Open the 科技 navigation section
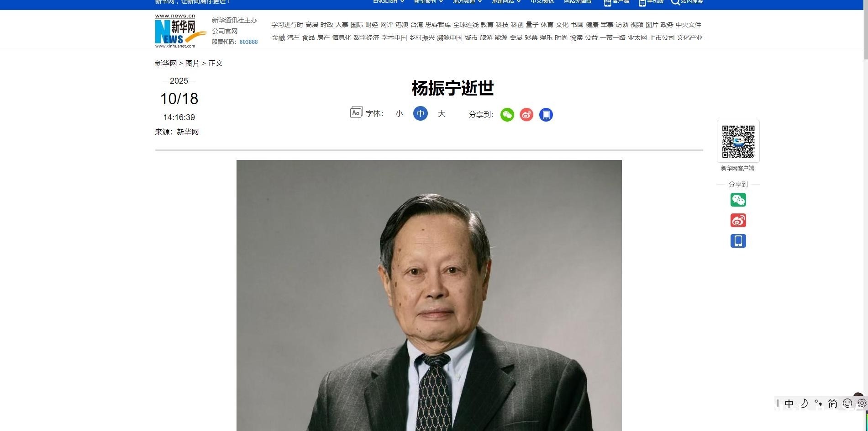Image resolution: width=868 pixels, height=431 pixels. coord(502,25)
